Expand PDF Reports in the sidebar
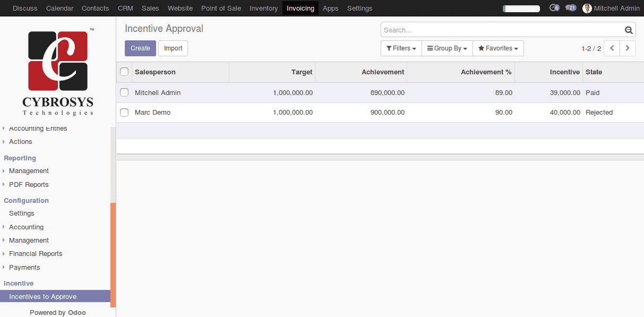The image size is (644, 317). pyautogui.click(x=29, y=185)
